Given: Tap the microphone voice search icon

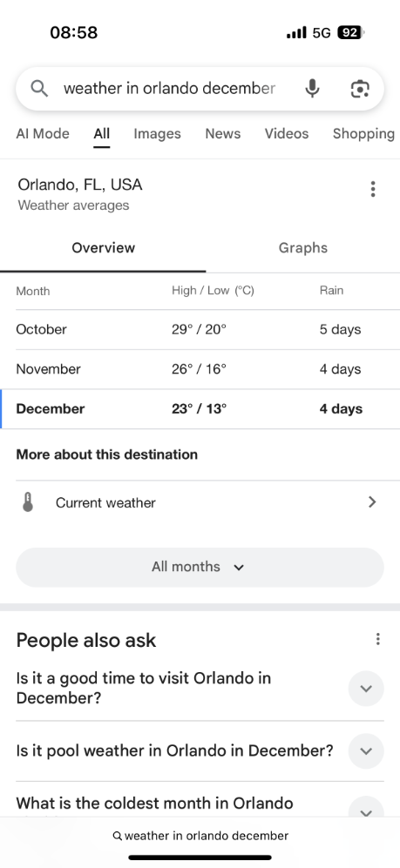Looking at the screenshot, I should click(x=313, y=89).
